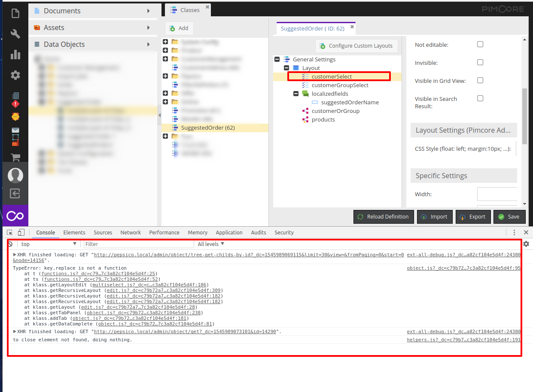Click the green Save button
Image resolution: width=533 pixels, height=392 pixels.
[x=509, y=217]
